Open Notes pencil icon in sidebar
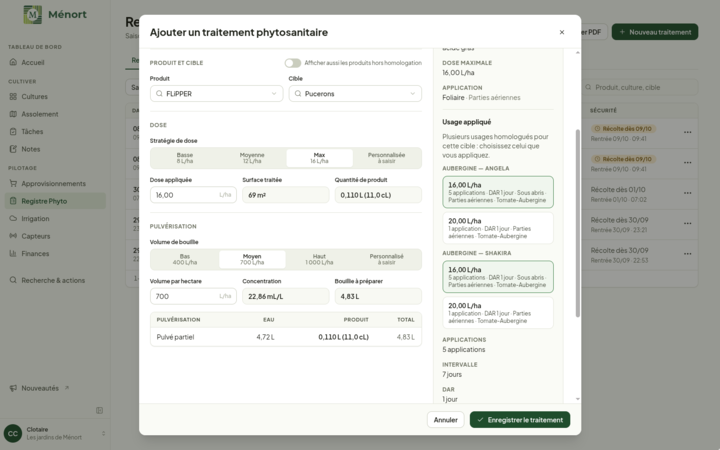This screenshot has height=450, width=720. pos(13,149)
